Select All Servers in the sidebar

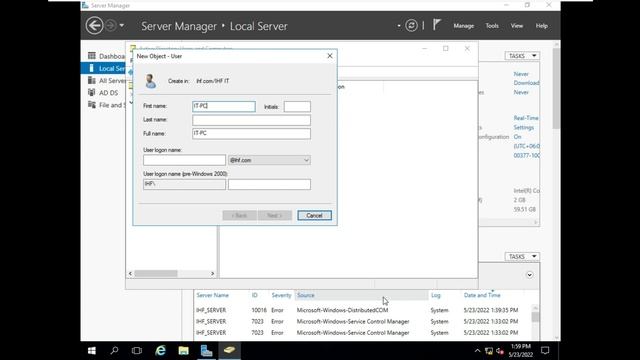pos(107,80)
